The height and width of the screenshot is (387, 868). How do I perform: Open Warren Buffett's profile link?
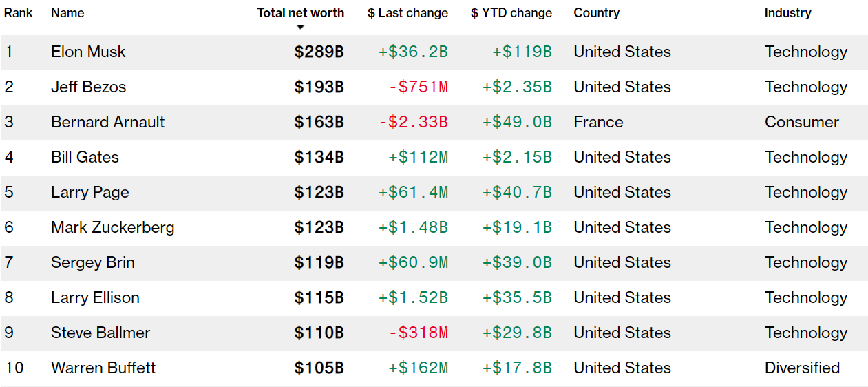[103, 368]
